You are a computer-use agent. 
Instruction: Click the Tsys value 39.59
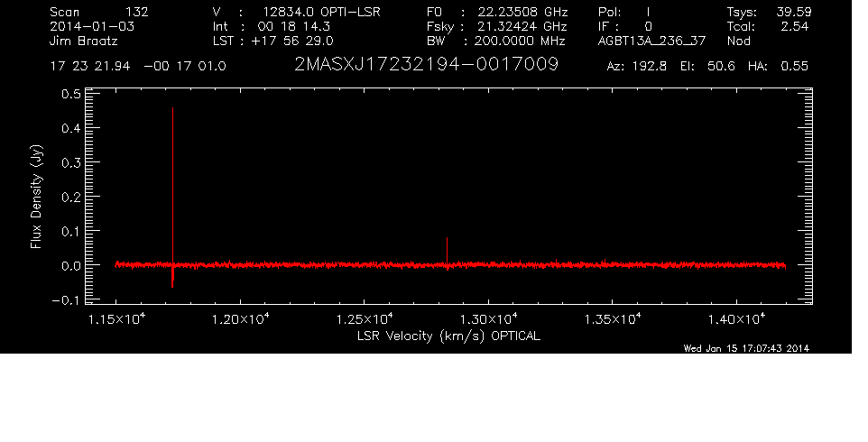793,12
